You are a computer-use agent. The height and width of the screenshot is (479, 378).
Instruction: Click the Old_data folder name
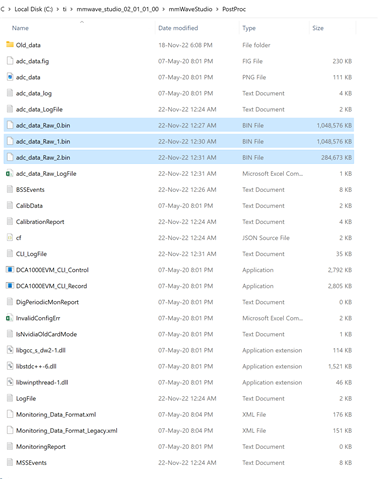[28, 45]
